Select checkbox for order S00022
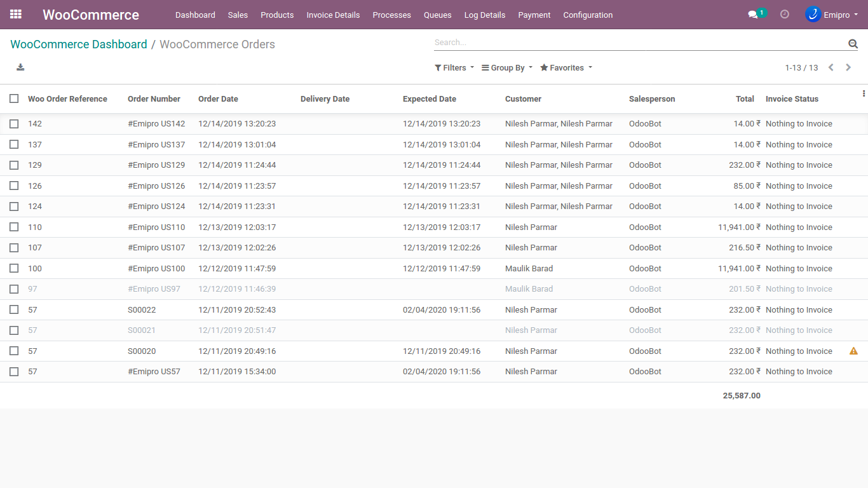This screenshot has width=868, height=488. click(x=14, y=309)
